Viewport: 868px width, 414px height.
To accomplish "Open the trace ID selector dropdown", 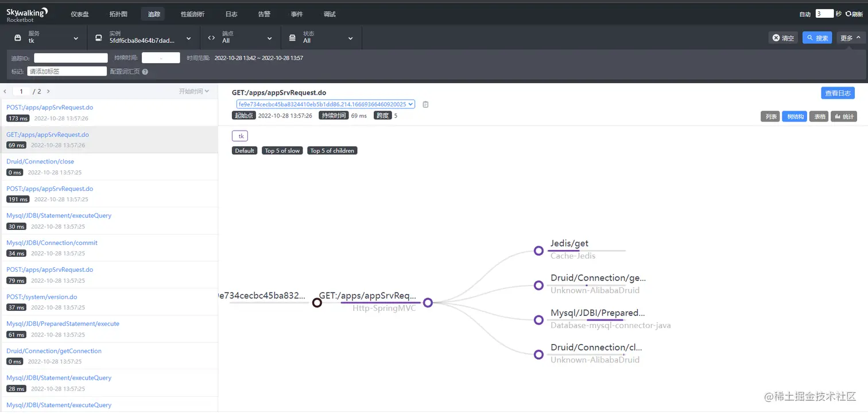I will [325, 104].
